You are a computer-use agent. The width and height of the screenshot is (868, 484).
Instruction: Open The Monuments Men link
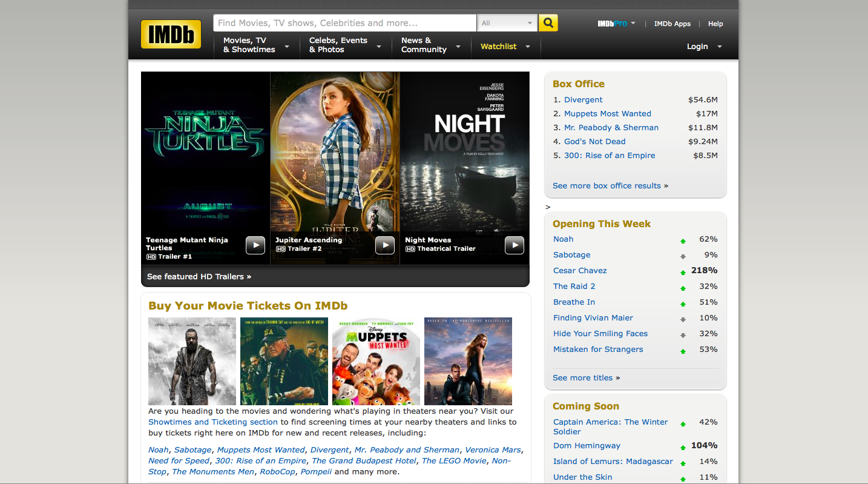click(213, 471)
